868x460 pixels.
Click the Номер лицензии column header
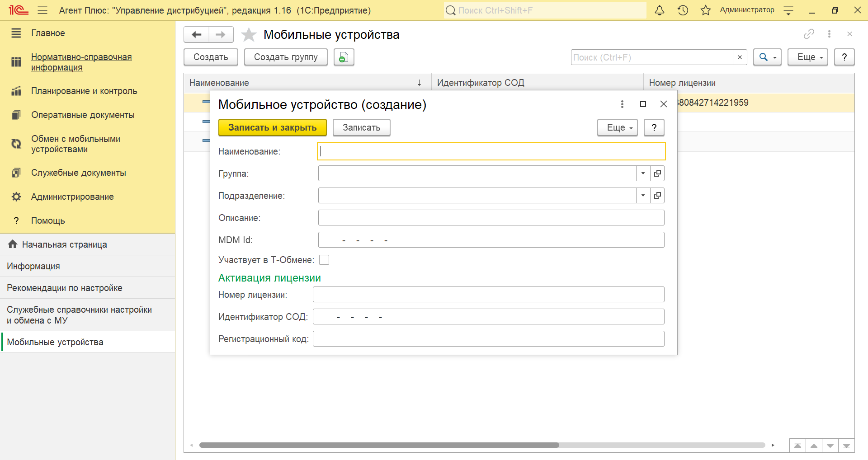749,83
